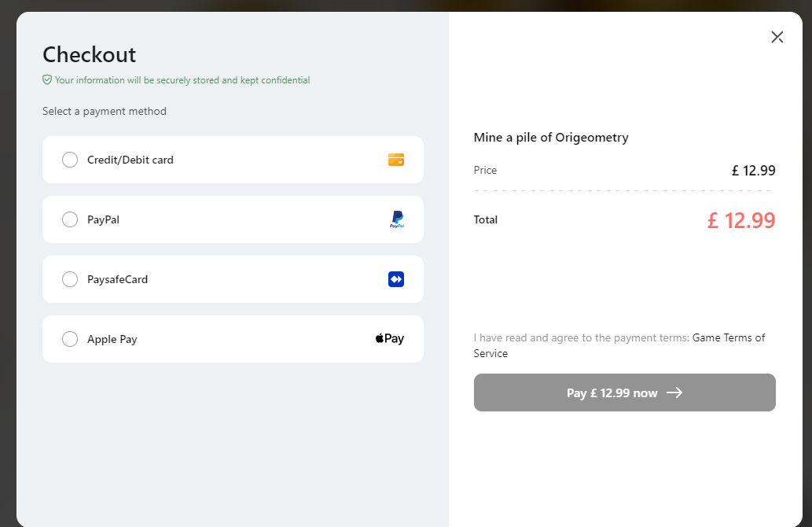This screenshot has width=812, height=527.
Task: Choose the PayPal radio option
Action: [x=70, y=219]
